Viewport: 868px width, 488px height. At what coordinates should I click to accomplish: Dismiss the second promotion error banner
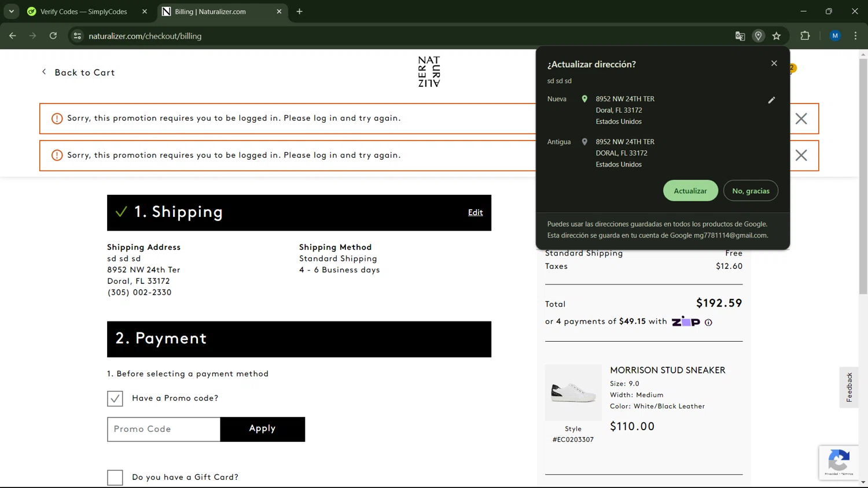[801, 155]
